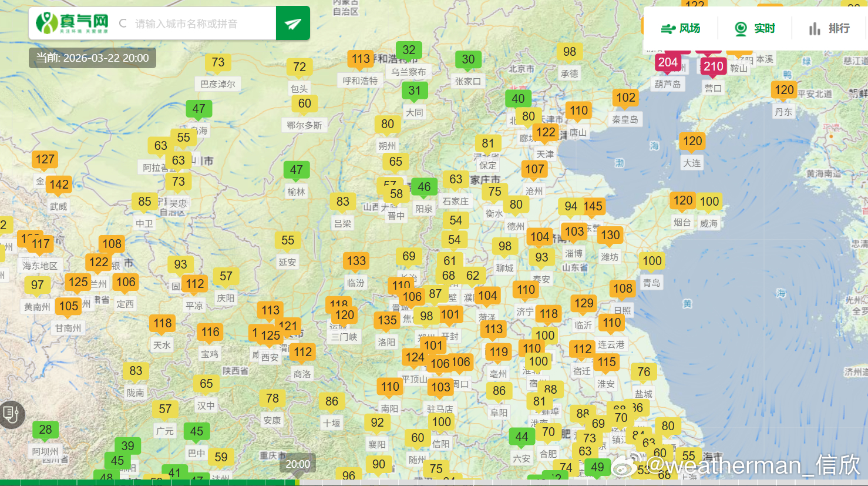Open the 108 marker for 日照
Image resolution: width=868 pixels, height=486 pixels.
pyautogui.click(x=623, y=289)
